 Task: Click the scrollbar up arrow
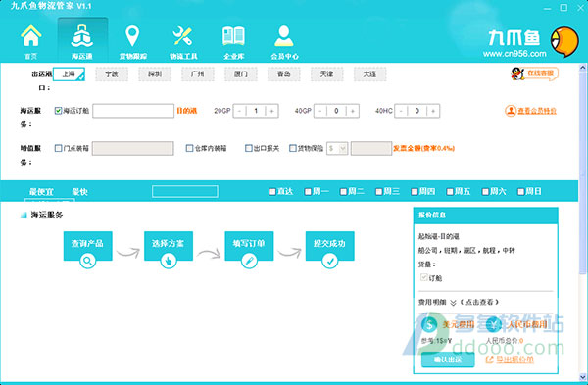(x=583, y=68)
